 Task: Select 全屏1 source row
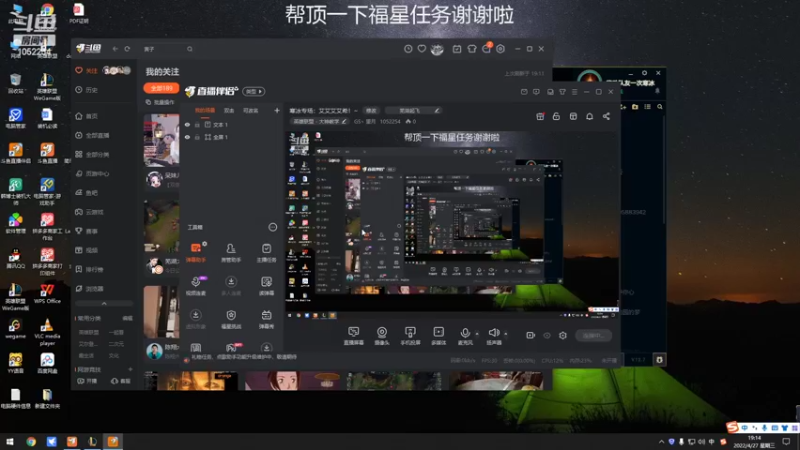232,137
